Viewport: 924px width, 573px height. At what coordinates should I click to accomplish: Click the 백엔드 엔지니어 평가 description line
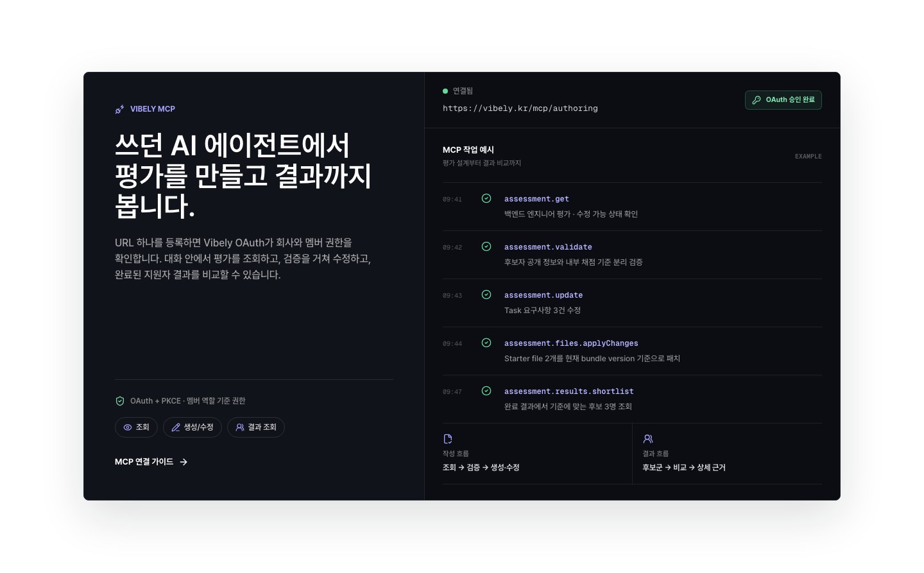[x=571, y=214]
